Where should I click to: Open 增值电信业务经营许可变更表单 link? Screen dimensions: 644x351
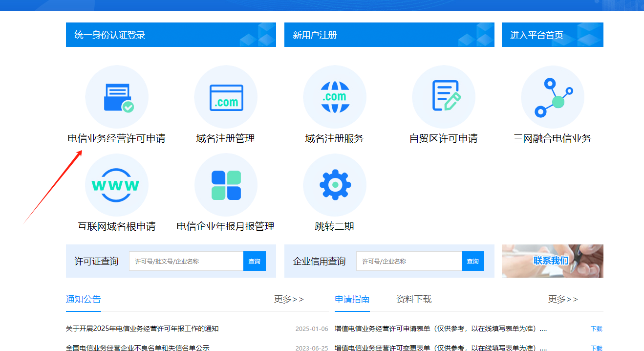pos(441,348)
